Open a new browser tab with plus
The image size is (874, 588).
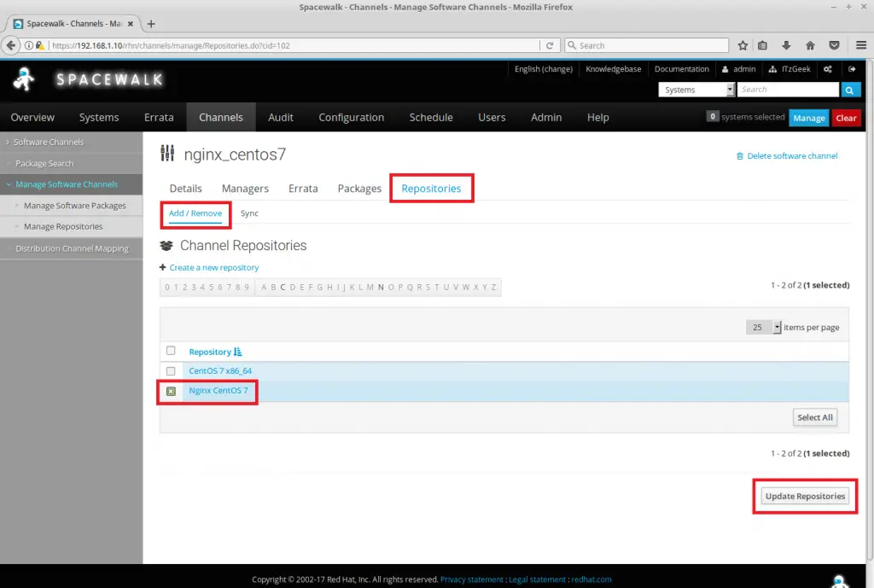tap(151, 24)
